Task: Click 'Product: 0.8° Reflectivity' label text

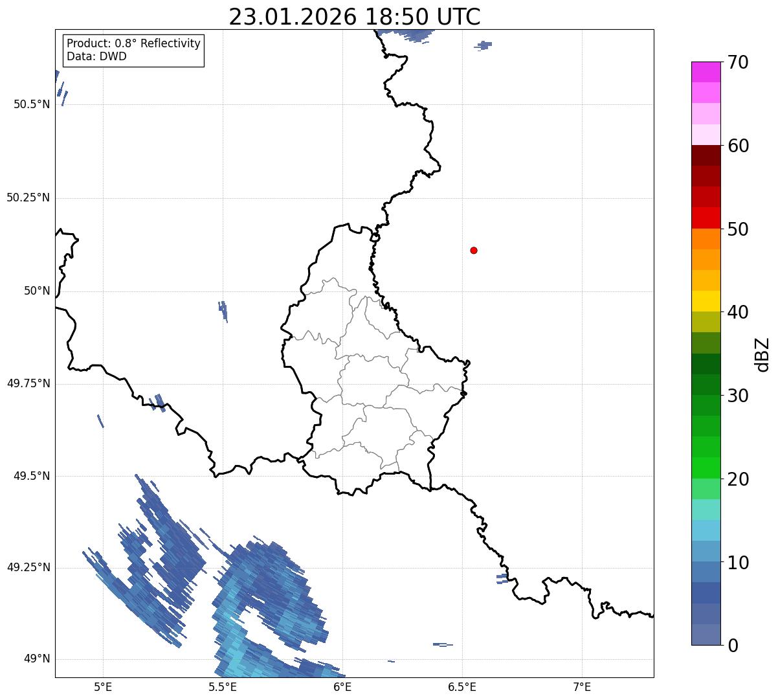Action: [x=134, y=43]
